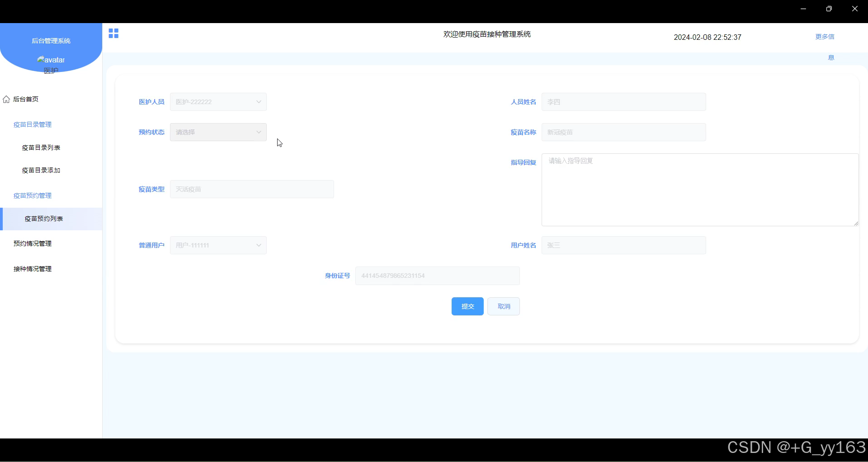
Task: Open 疫苗目录列表 menu item
Action: pyautogui.click(x=41, y=148)
